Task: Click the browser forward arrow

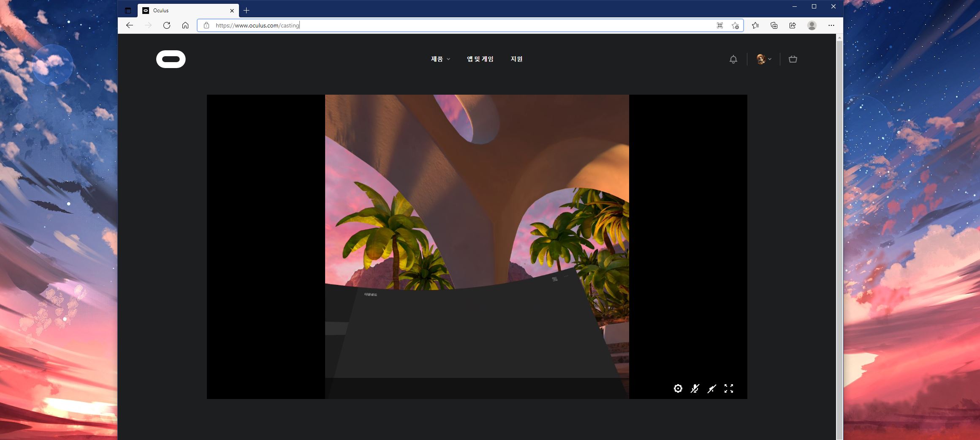Action: pos(148,25)
